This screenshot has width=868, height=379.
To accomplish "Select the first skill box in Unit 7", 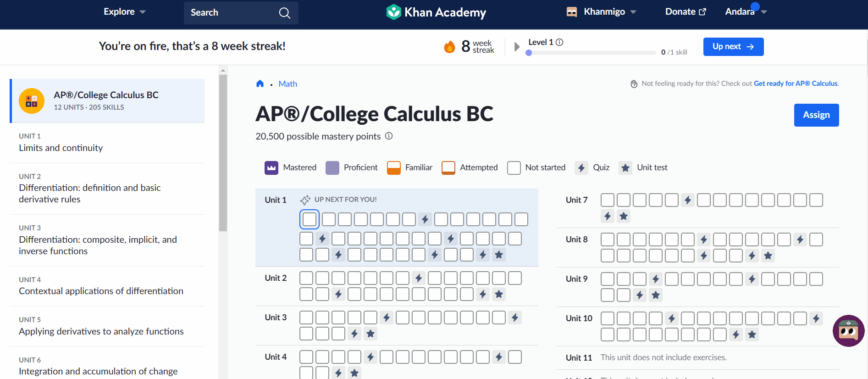I will [x=608, y=200].
